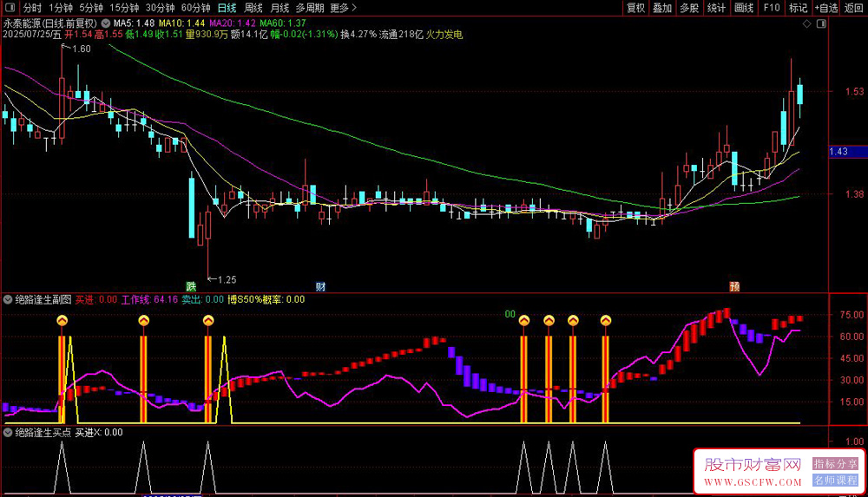The image size is (868, 497).
Task: Click the blue 财 event marker
Action: tap(320, 286)
